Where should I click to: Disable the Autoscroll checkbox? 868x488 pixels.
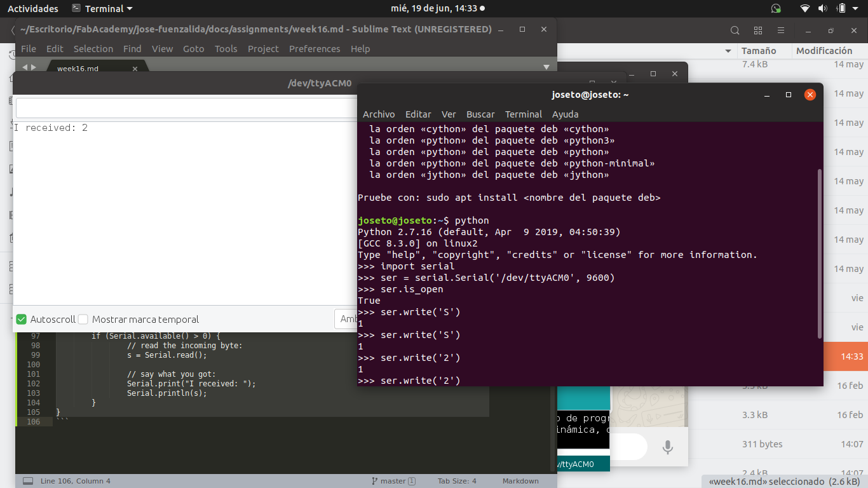(x=22, y=319)
